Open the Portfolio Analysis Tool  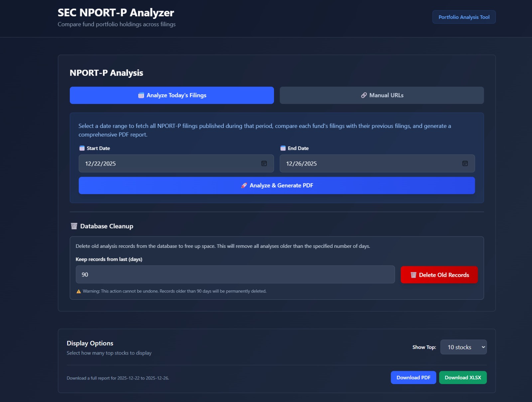pyautogui.click(x=464, y=17)
